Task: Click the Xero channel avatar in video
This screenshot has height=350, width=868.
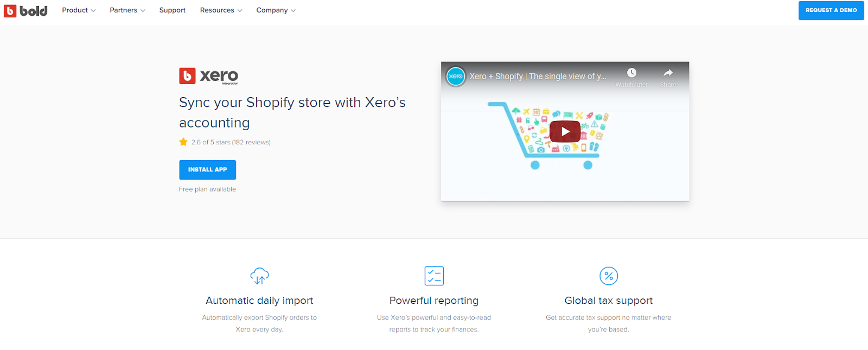Action: pyautogui.click(x=456, y=77)
